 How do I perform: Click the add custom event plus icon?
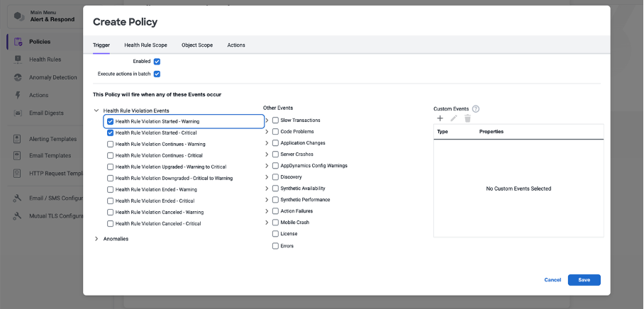coord(440,118)
